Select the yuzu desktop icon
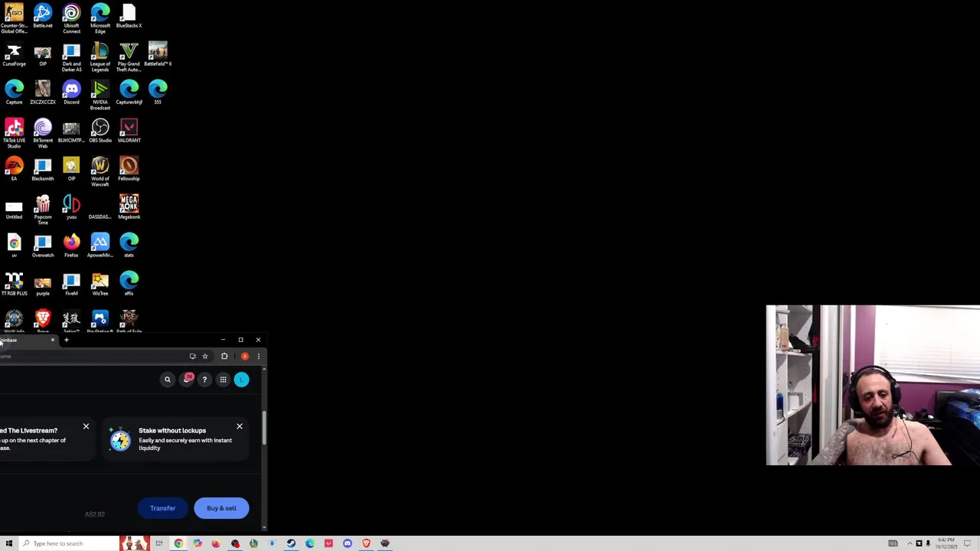 click(x=71, y=207)
